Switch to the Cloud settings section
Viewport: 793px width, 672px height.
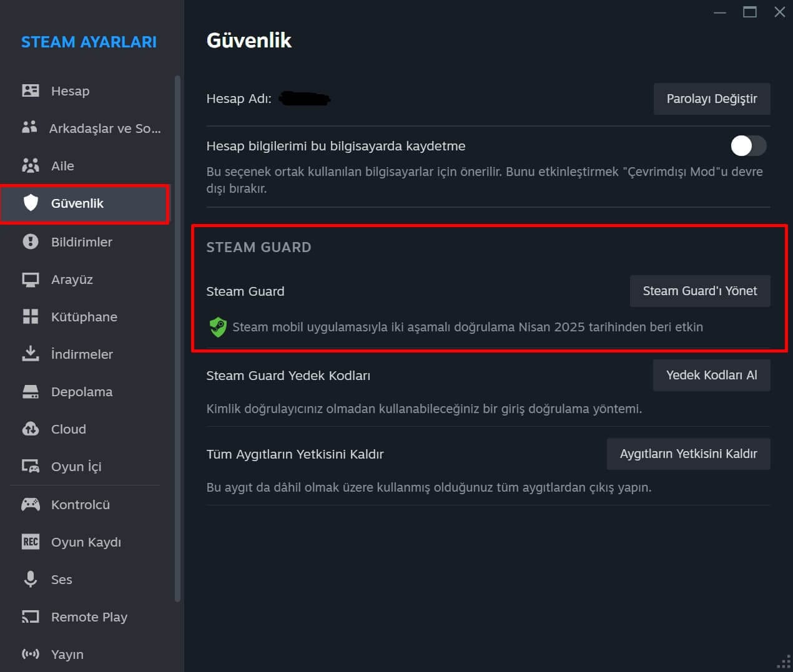(x=68, y=429)
